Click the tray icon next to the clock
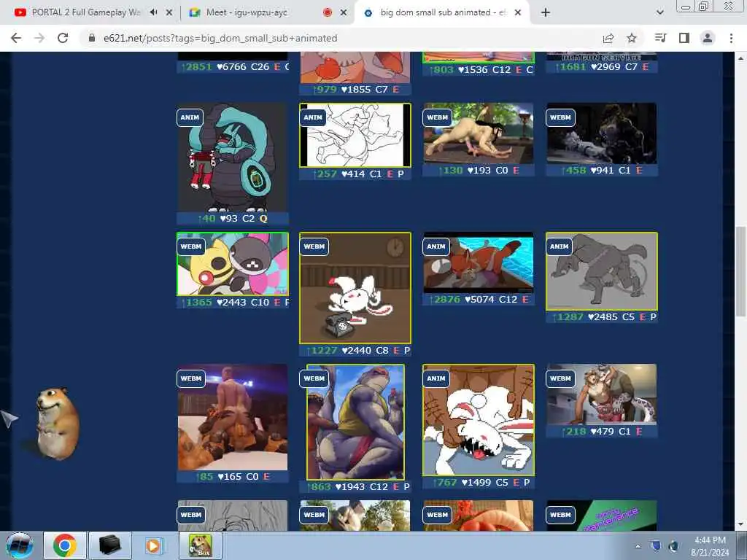Screen dimensions: 747x560 (x=673, y=545)
